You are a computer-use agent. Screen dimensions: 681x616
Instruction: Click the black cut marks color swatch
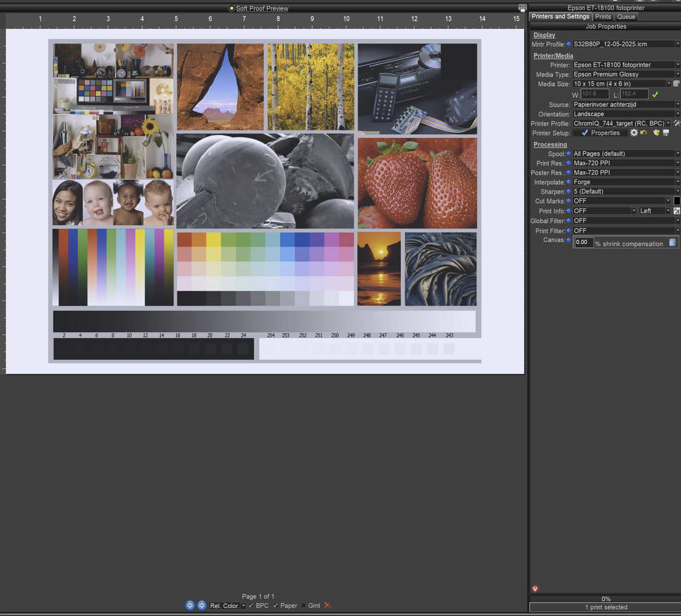click(x=677, y=201)
